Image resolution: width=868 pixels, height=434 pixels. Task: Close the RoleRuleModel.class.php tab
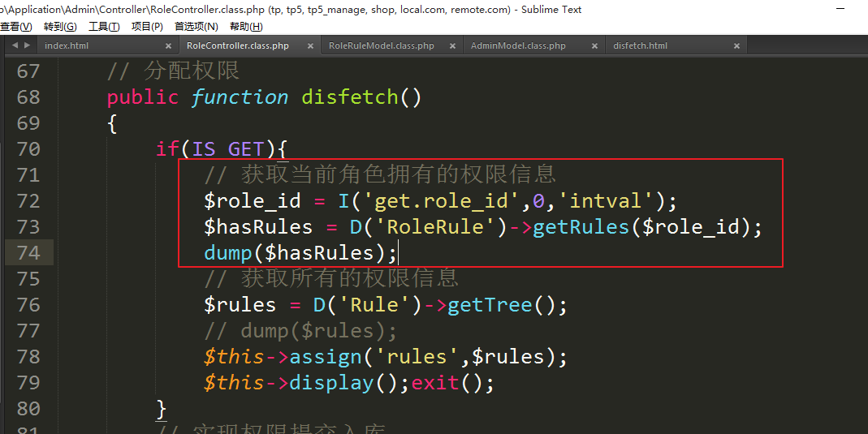point(452,46)
